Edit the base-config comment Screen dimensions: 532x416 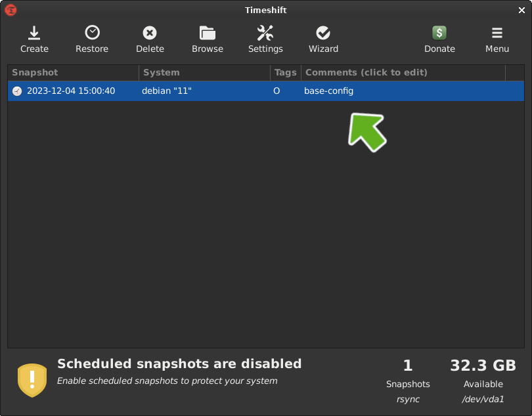point(329,91)
